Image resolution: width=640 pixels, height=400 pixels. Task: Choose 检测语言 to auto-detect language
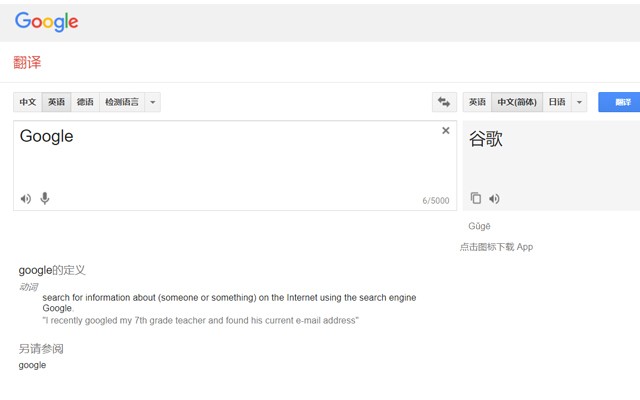[x=122, y=102]
